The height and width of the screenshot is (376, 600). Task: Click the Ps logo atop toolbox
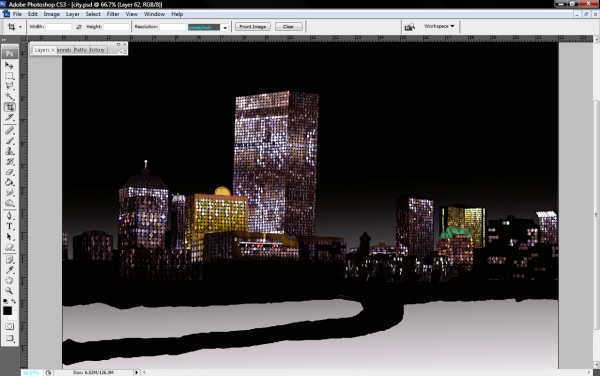click(x=10, y=54)
